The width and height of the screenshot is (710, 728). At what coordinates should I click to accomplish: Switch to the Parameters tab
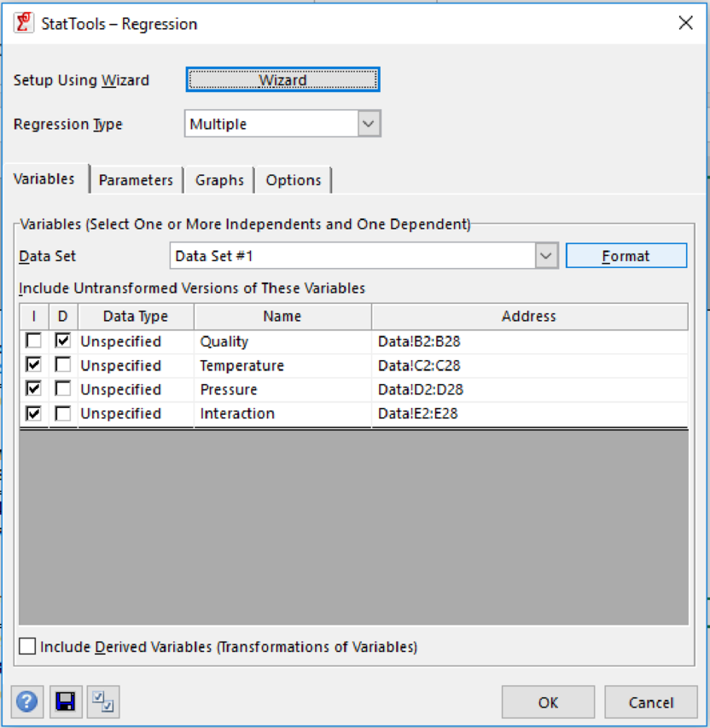[136, 180]
